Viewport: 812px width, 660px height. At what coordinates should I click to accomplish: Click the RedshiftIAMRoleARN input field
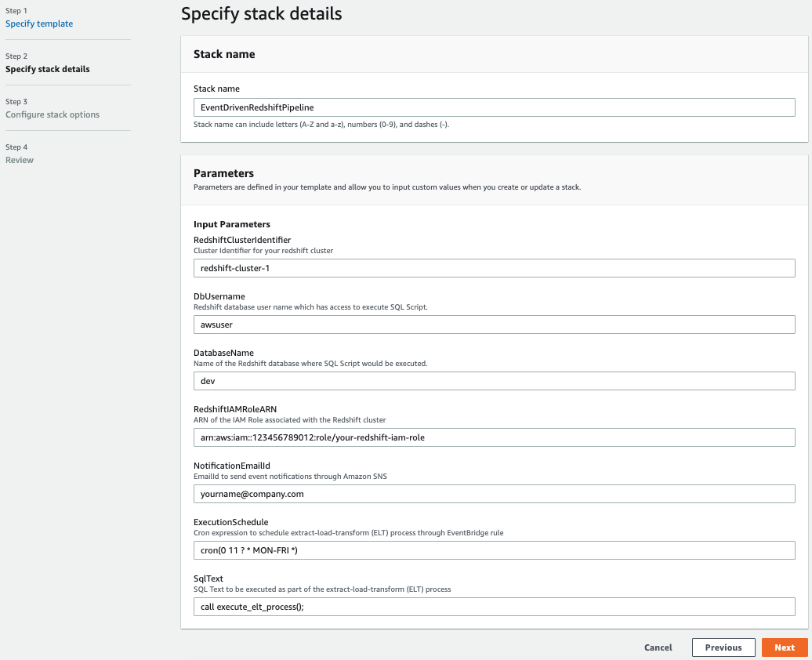494,437
